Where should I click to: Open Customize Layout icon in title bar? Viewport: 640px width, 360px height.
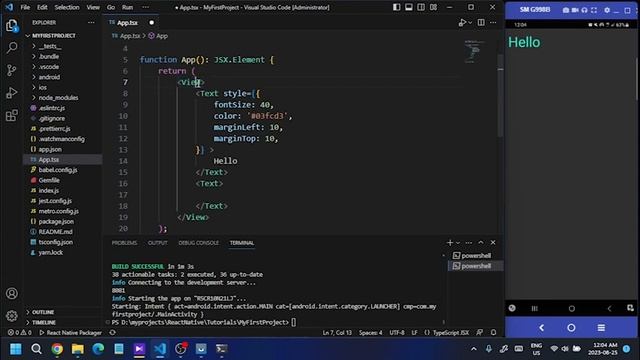pos(433,7)
